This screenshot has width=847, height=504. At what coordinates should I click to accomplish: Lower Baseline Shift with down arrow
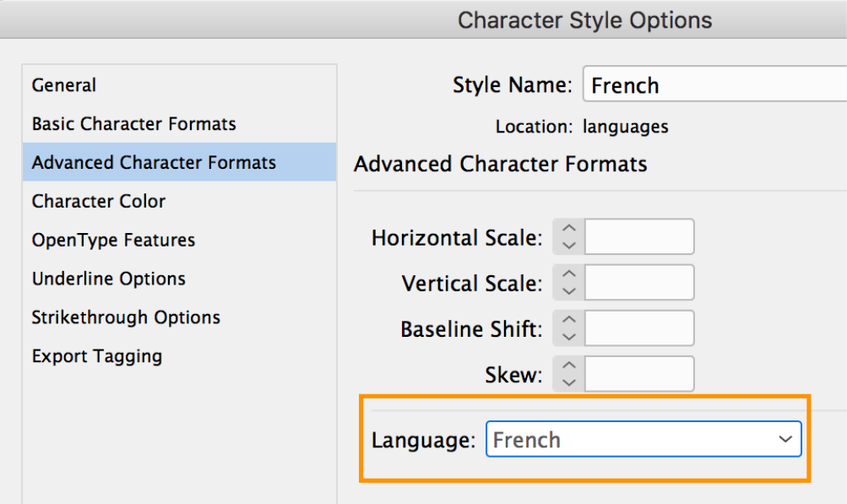click(569, 337)
